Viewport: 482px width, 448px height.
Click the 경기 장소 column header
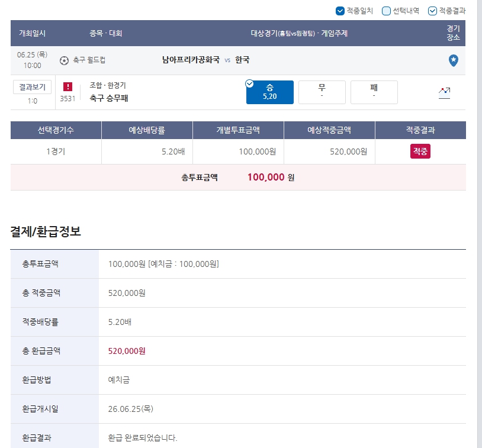tap(454, 33)
